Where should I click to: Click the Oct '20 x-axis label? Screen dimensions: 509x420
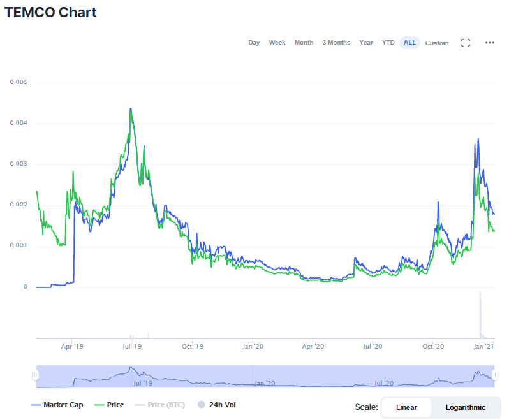(433, 346)
